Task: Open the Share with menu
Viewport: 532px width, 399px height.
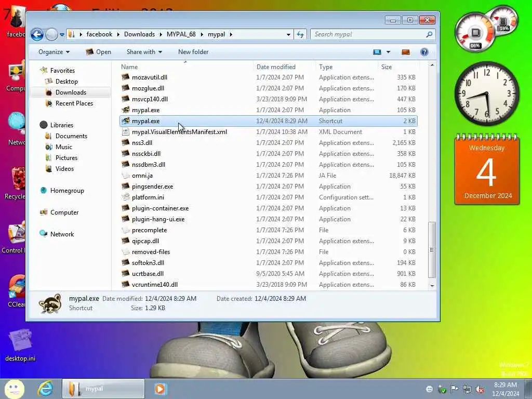Action: pyautogui.click(x=144, y=52)
